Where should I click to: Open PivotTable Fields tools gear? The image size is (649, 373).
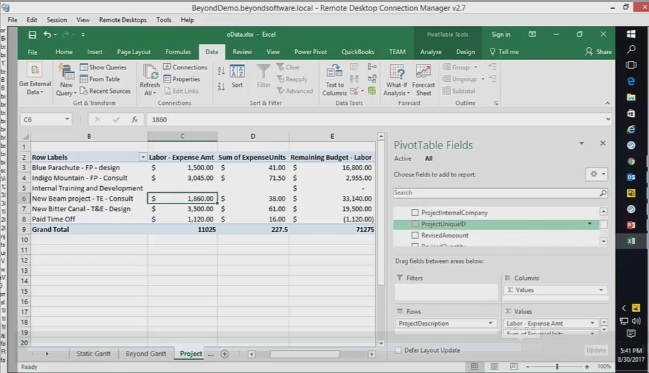596,174
